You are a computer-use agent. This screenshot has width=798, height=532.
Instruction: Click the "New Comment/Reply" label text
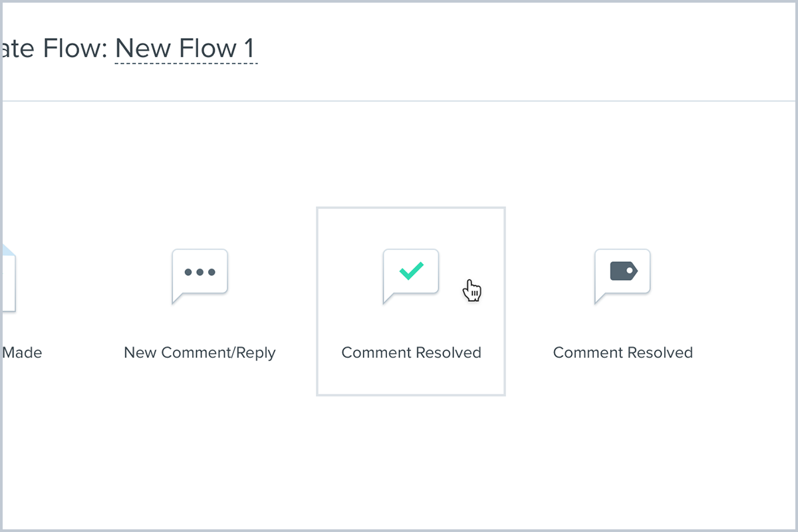pos(199,352)
